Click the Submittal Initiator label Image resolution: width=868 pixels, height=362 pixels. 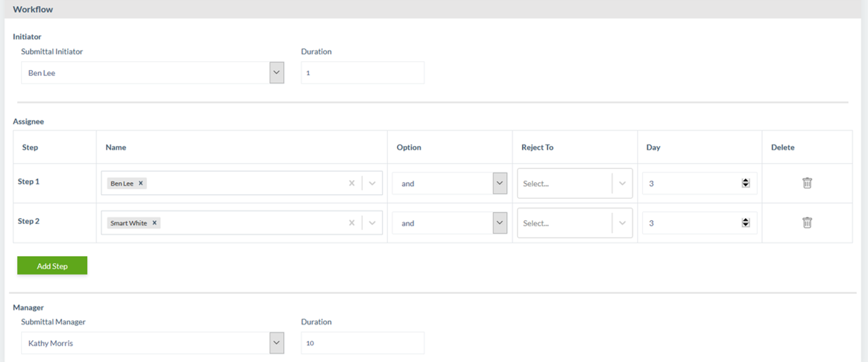52,52
